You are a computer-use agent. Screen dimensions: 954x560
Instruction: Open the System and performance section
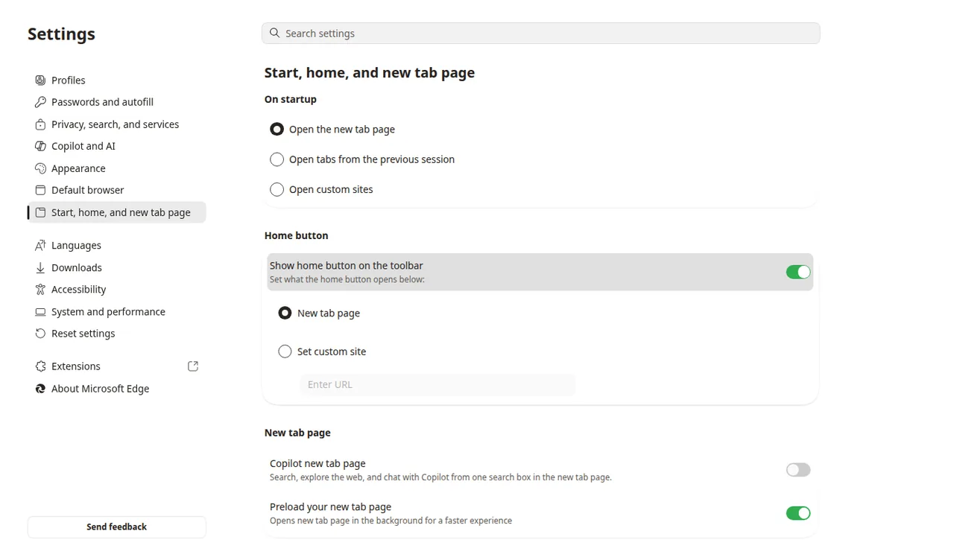pos(116,311)
